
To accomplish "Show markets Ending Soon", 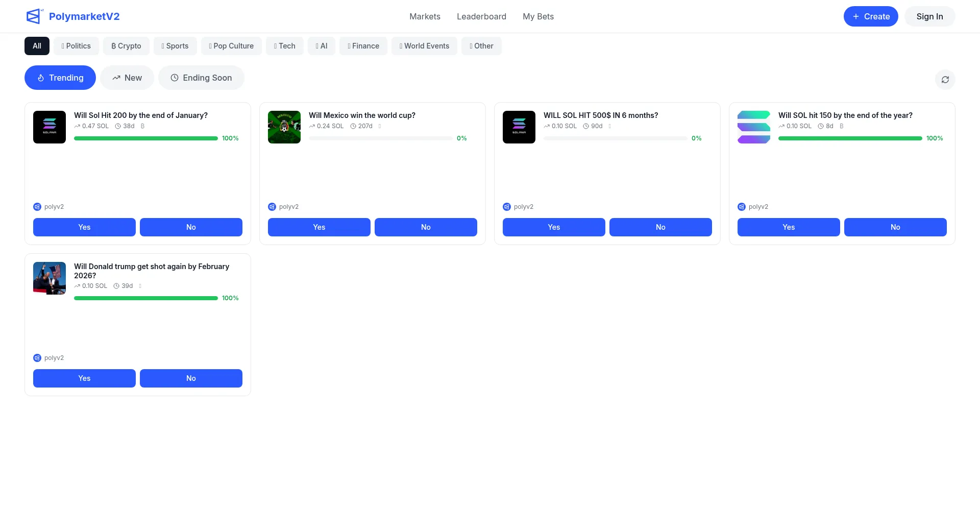I will (201, 78).
